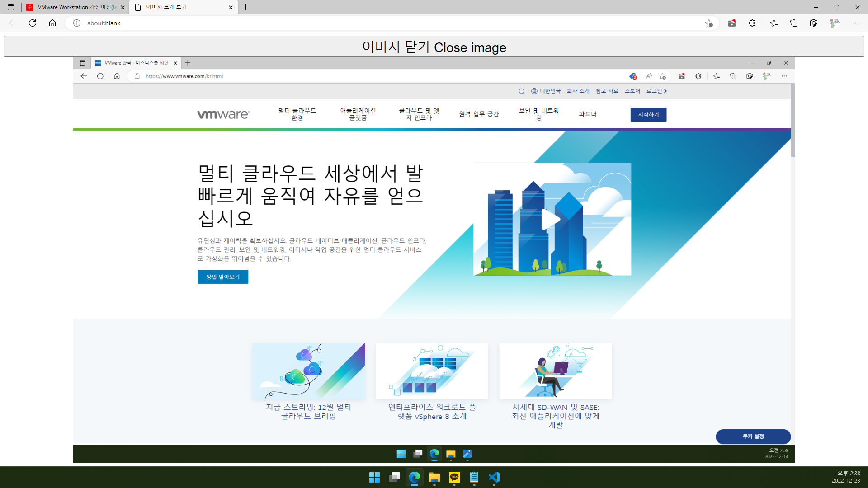Open Favorites list in outer toolbar

point(774,23)
